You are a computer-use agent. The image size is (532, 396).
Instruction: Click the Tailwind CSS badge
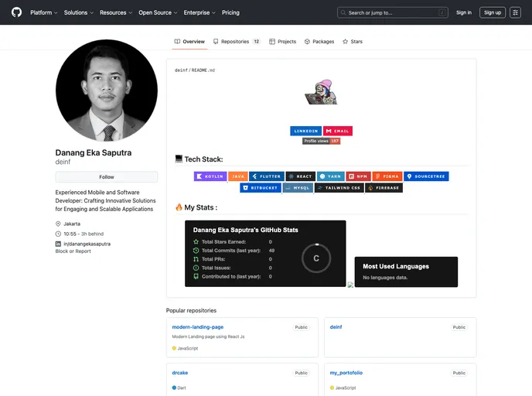(339, 188)
